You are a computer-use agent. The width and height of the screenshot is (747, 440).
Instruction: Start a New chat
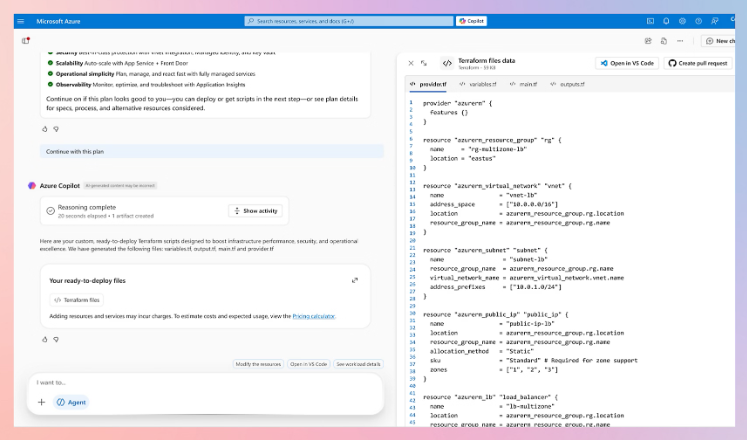tap(719, 41)
